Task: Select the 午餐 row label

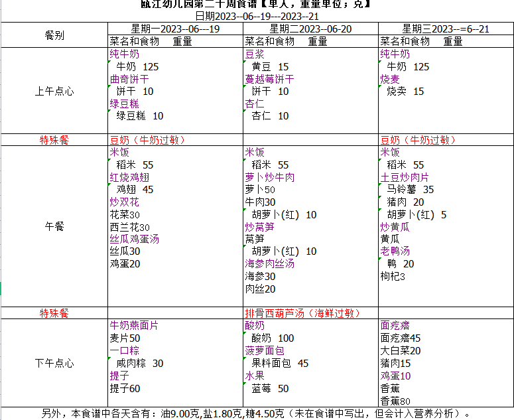Action: click(54, 226)
